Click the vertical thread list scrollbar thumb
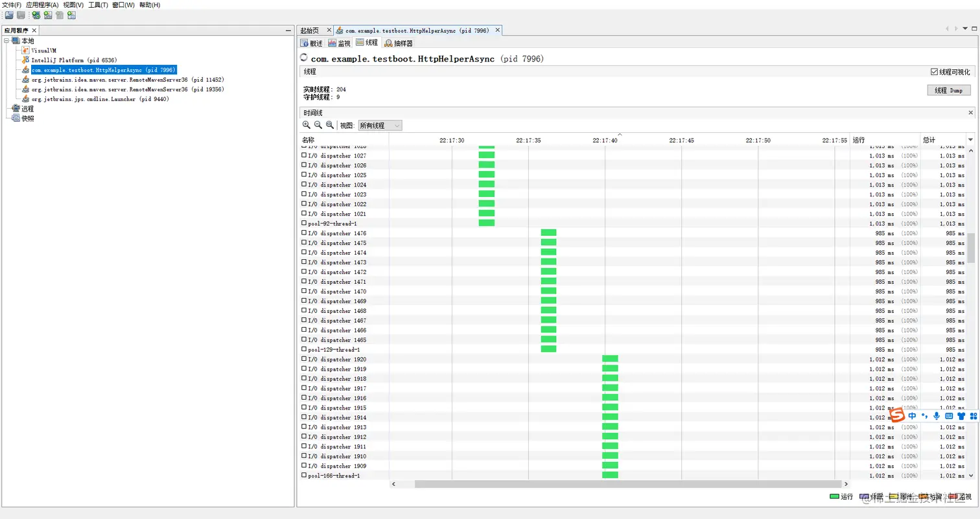This screenshot has height=519, width=980. point(970,248)
